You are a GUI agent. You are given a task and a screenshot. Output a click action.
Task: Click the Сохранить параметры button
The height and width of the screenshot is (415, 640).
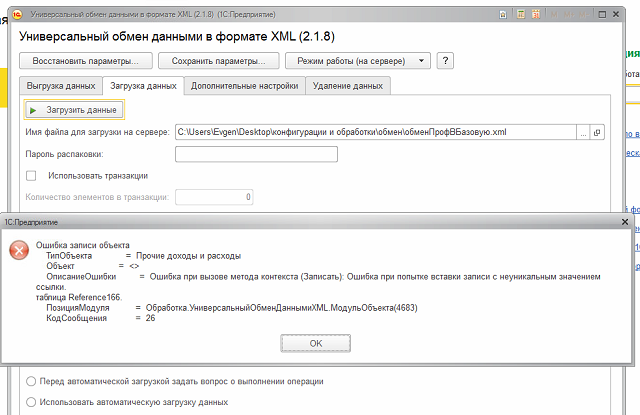coord(218,62)
